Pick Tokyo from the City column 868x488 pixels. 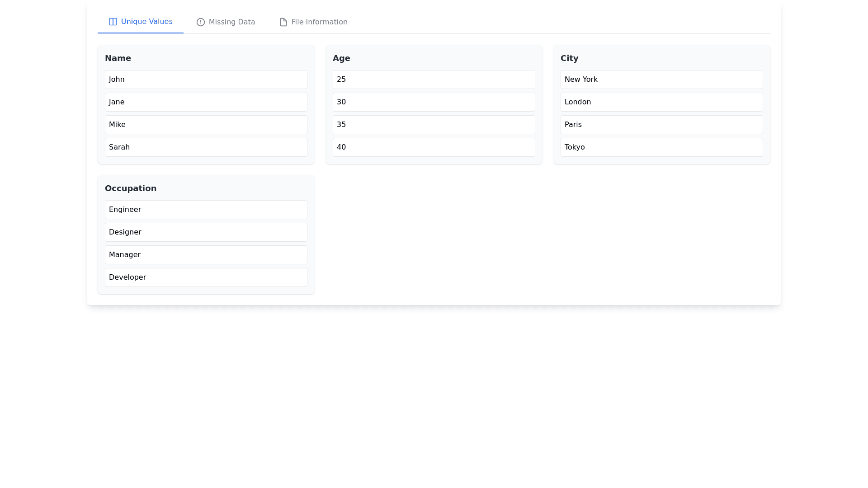[661, 147]
